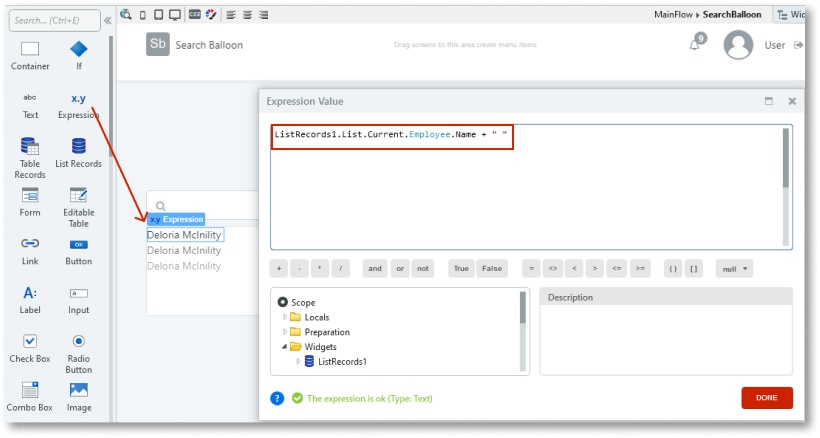Click the expression editor scrollbar
This screenshot has width=820, height=438.
(786, 160)
